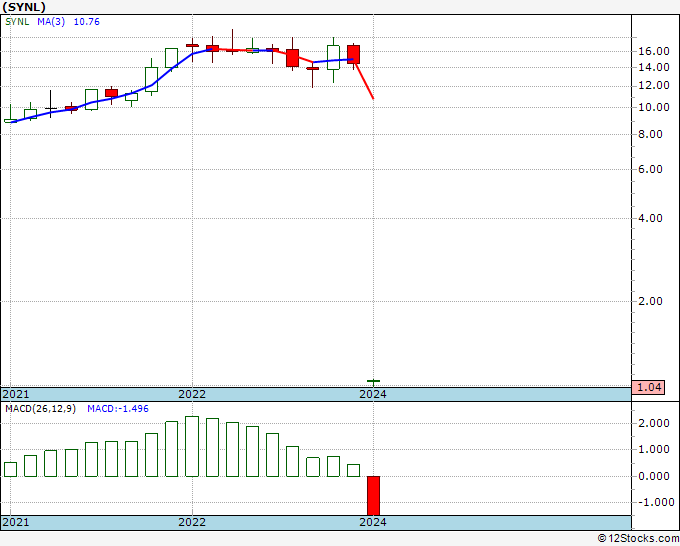Click the 10.00 price axis label
Viewport: 680px width, 546px height.
654,107
